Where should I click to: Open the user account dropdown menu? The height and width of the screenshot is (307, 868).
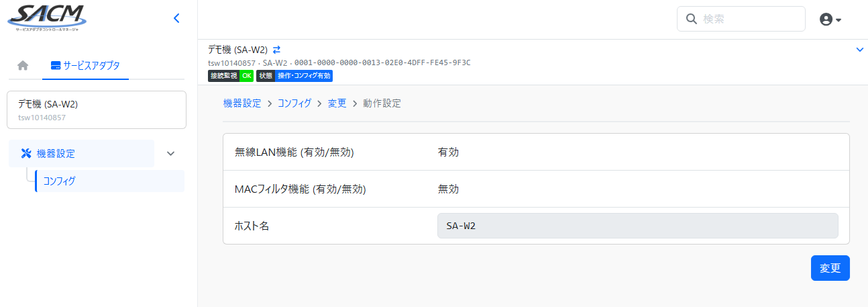(830, 19)
